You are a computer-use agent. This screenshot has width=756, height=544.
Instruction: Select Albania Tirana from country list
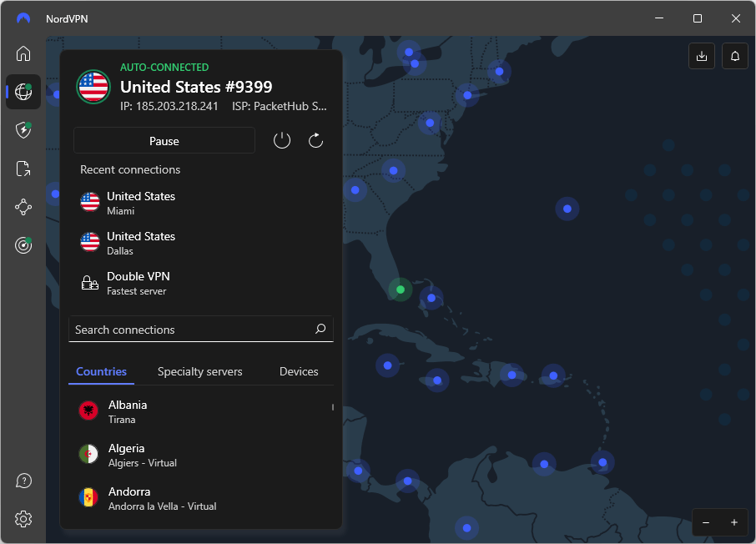click(201, 411)
